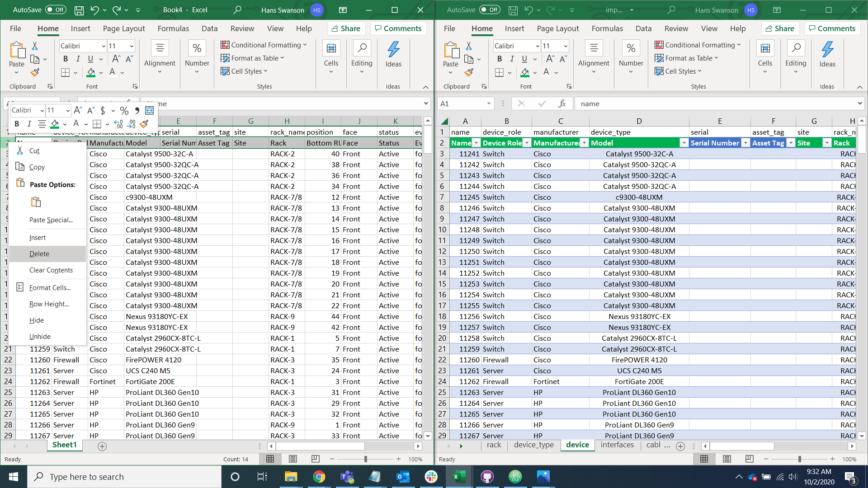Select Clear Contents in the context menu
This screenshot has height=488, width=868.
(51, 270)
